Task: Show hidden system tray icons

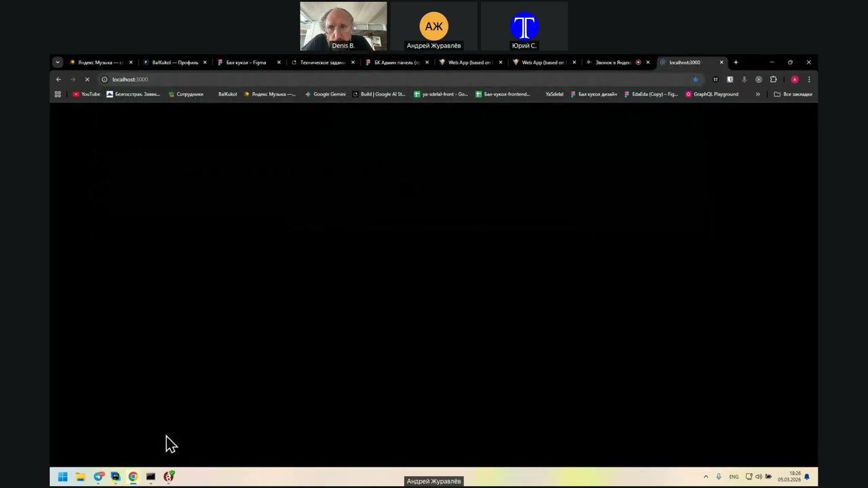Action: (706, 476)
